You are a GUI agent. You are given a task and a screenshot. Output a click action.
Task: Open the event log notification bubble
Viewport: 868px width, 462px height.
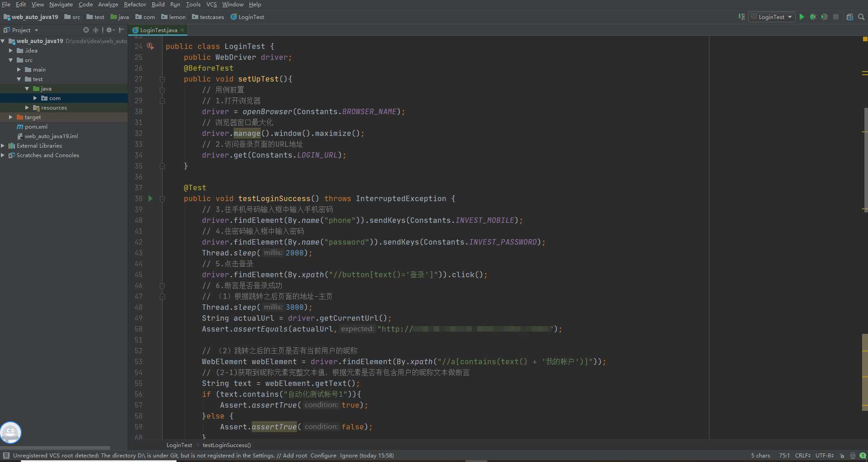(863, 456)
